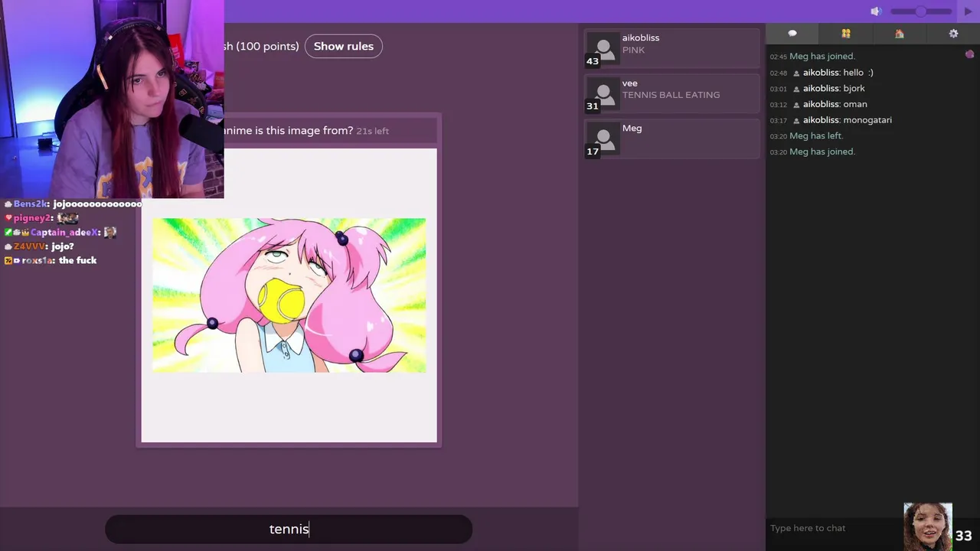Adjust the volume slider in the header
This screenshot has height=551, width=980.
(921, 11)
